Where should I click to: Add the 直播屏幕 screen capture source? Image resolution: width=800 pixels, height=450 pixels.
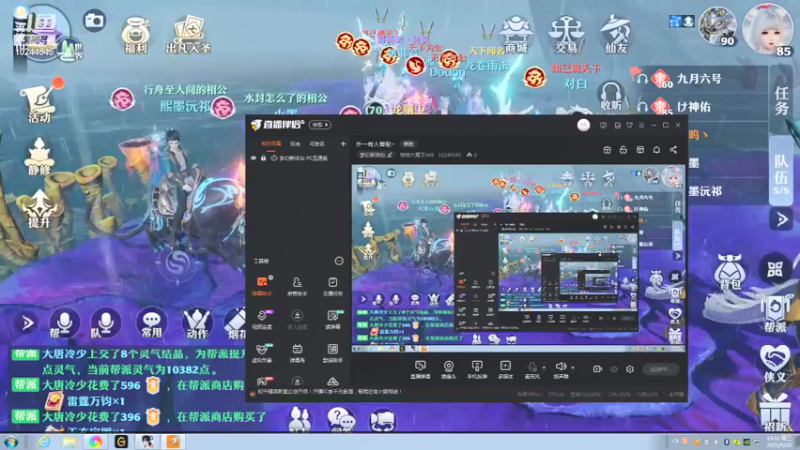click(420, 369)
